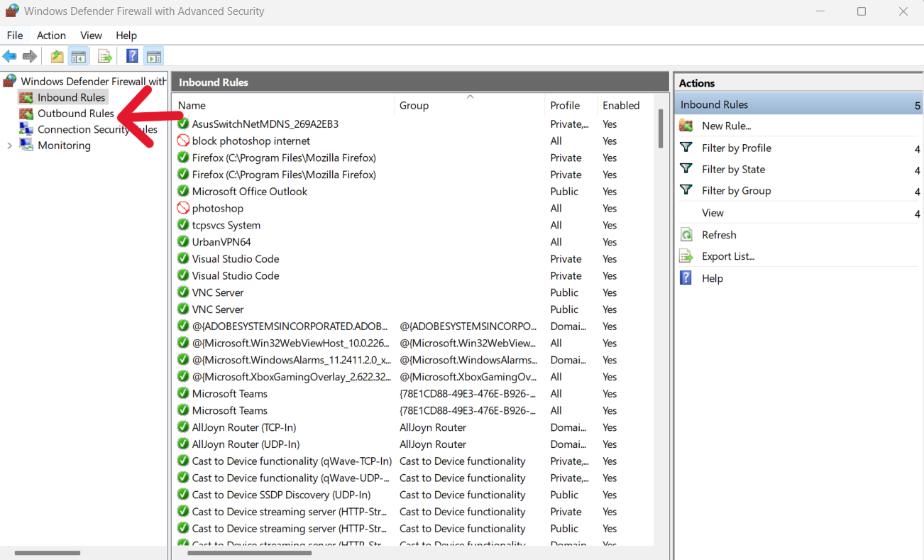Click the Monitoring node icon

pos(26,146)
